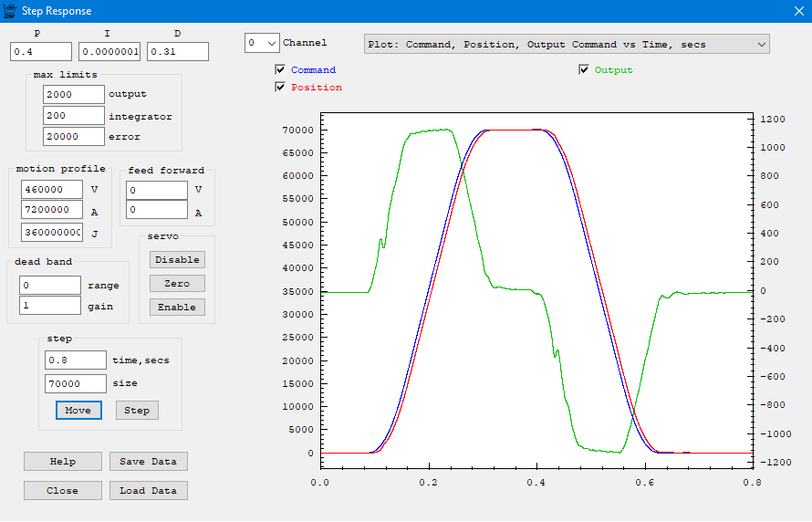The height and width of the screenshot is (522, 812).
Task: Click Load Data button
Action: 148,491
